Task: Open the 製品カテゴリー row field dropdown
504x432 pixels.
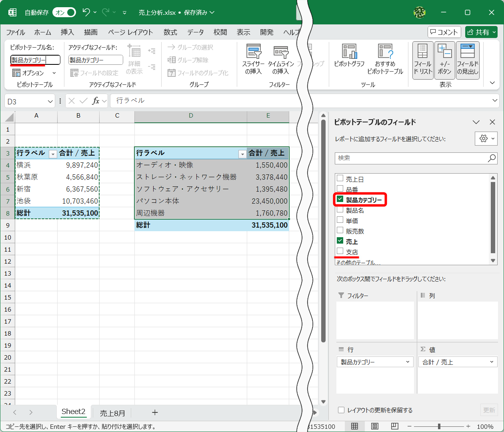Action: [x=408, y=362]
